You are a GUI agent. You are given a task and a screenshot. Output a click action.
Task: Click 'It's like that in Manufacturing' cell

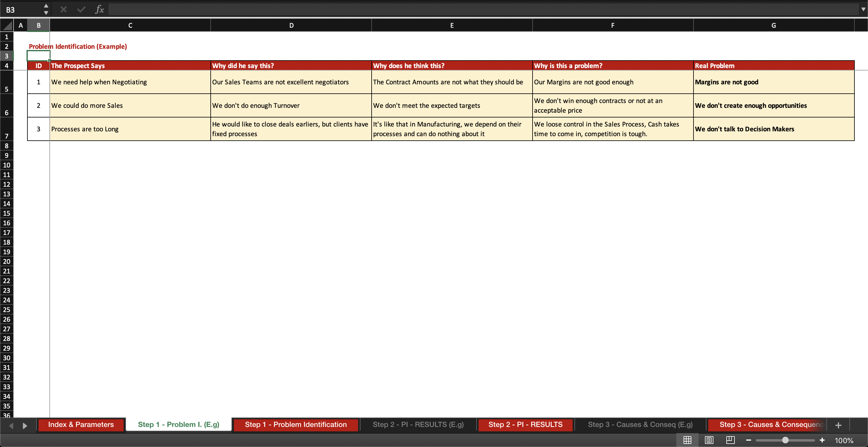click(x=452, y=129)
